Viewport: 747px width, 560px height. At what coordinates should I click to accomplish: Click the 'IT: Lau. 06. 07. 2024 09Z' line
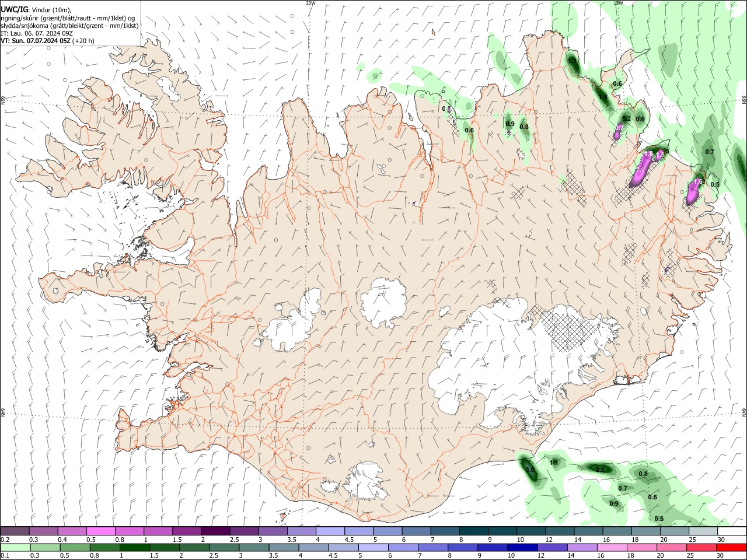(x=37, y=33)
